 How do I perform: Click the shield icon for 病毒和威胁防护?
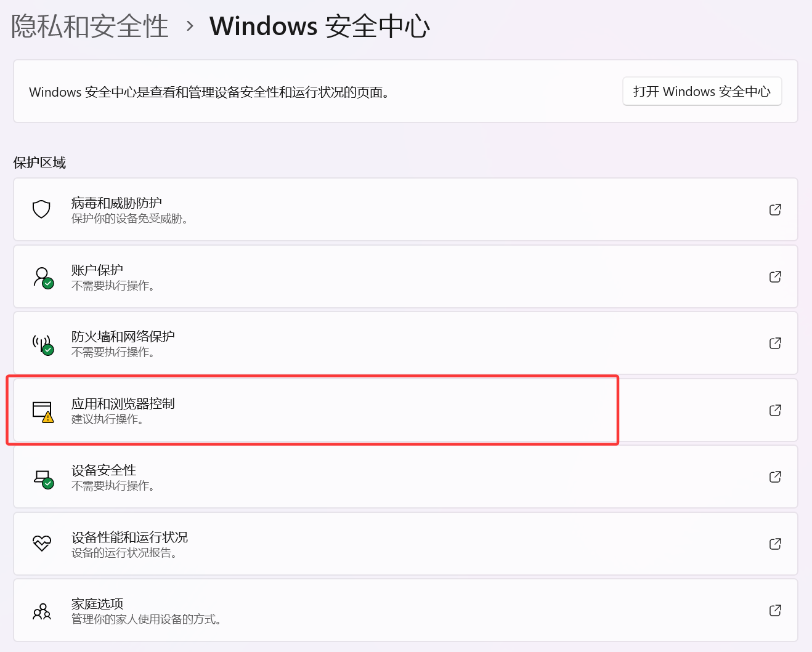coord(41,209)
